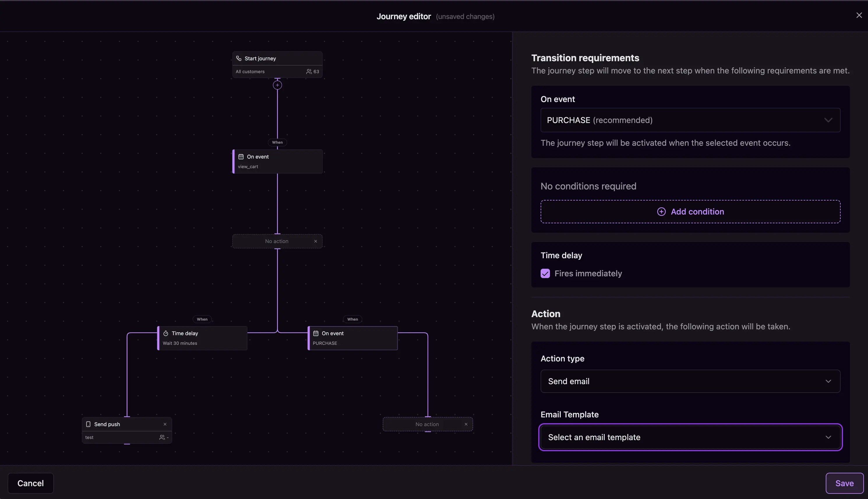Remove the No action node after PURCHASE

(x=466, y=424)
